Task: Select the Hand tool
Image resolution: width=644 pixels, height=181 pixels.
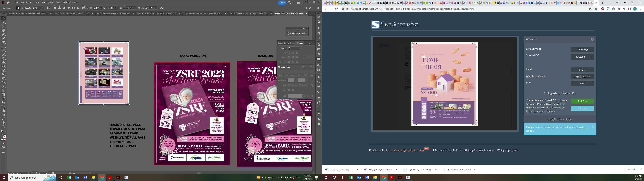Action: tap(4, 123)
